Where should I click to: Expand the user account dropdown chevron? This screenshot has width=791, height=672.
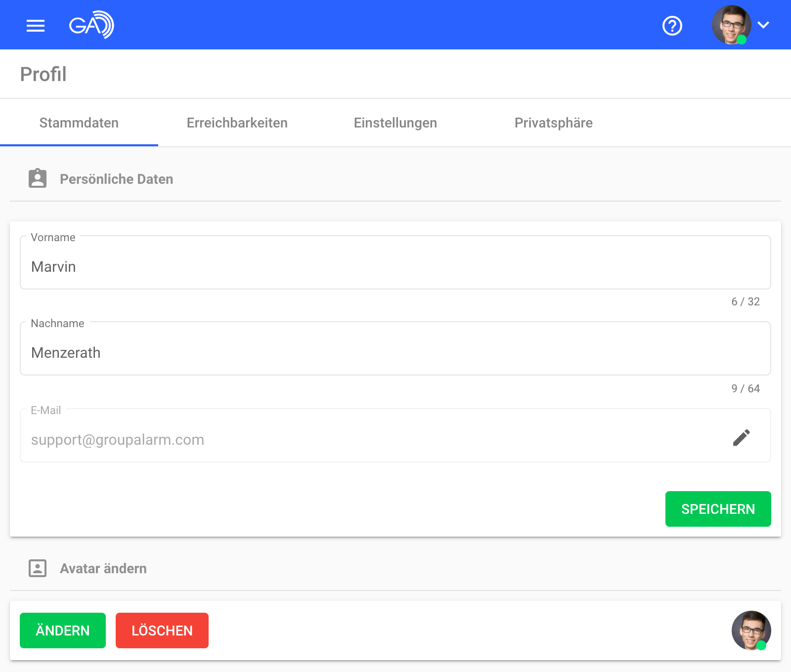point(763,25)
